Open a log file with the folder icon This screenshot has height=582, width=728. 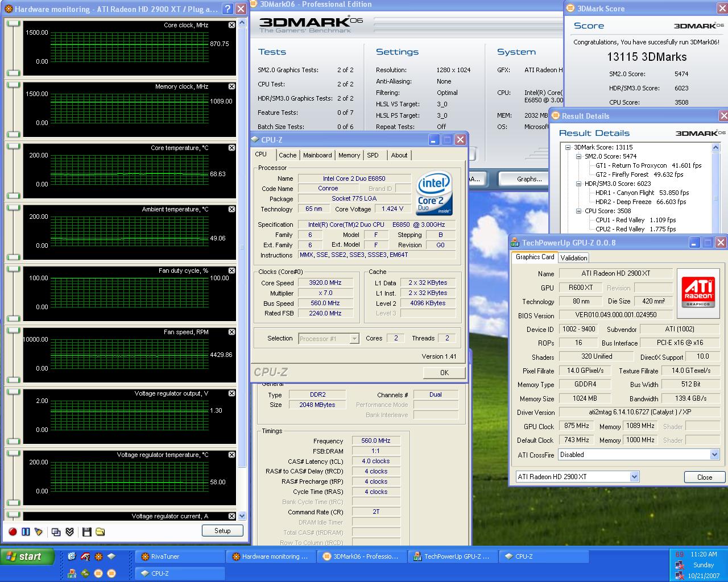[100, 532]
